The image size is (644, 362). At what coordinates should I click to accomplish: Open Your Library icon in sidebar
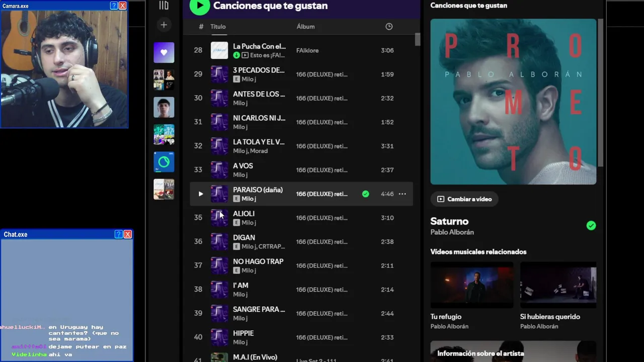coord(164,6)
